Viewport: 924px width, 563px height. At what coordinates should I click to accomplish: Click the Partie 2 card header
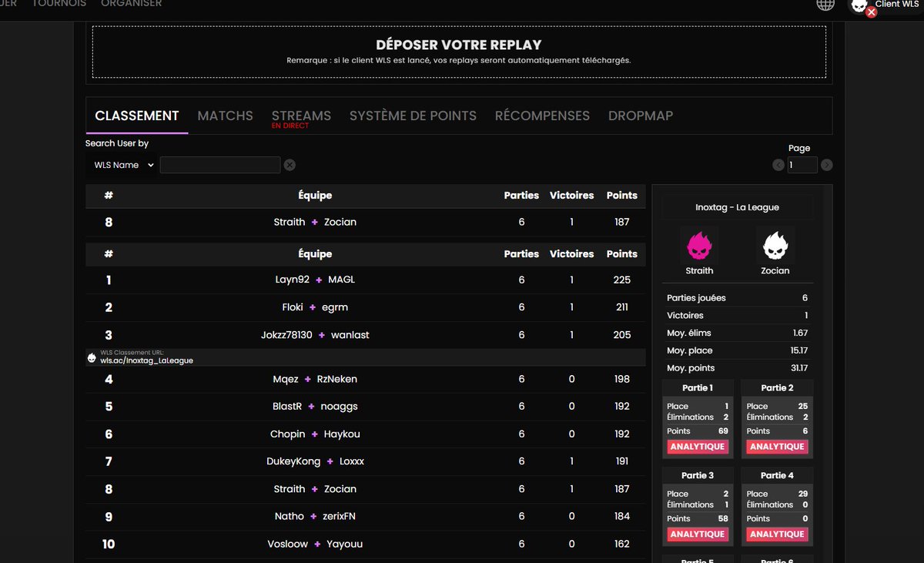[x=777, y=388]
